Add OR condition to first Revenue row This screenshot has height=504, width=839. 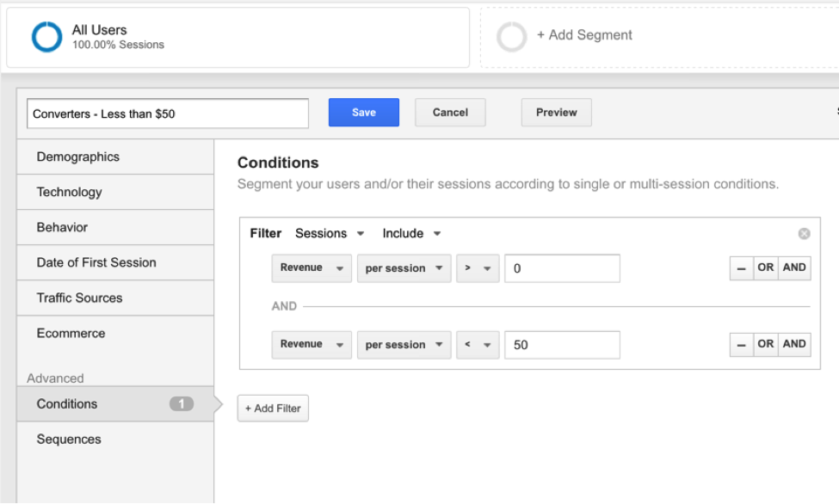pos(765,268)
